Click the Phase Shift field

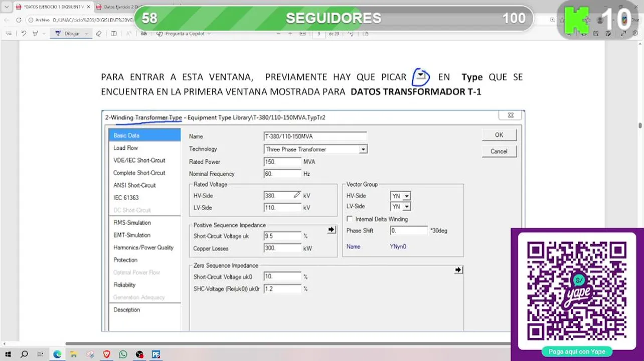409,231
